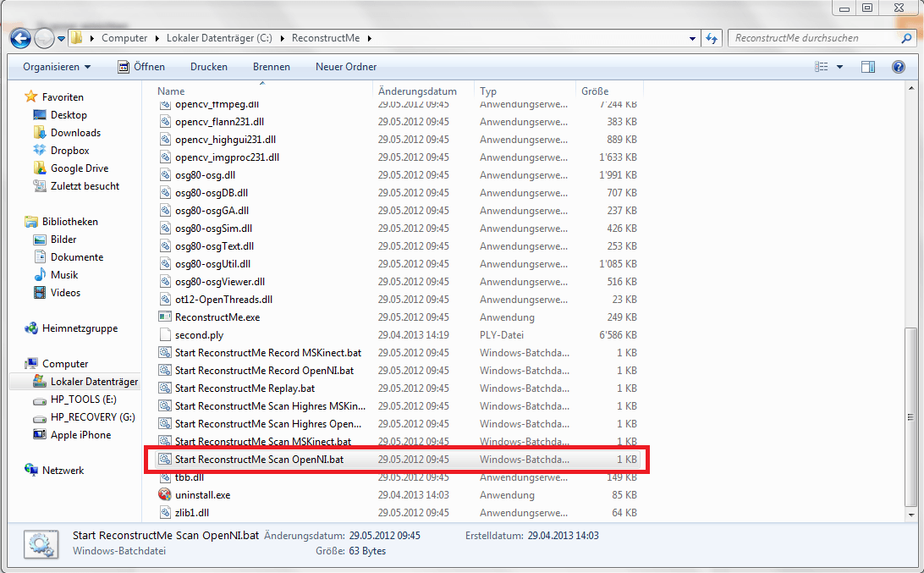Open Zuletzt besucht in the sidebar
The height and width of the screenshot is (573, 924).
point(85,185)
